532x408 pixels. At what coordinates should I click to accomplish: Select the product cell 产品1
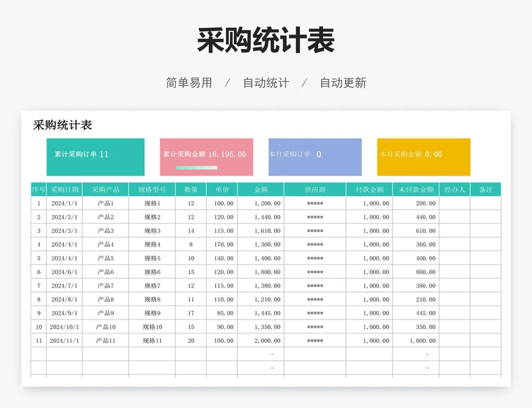(x=106, y=203)
